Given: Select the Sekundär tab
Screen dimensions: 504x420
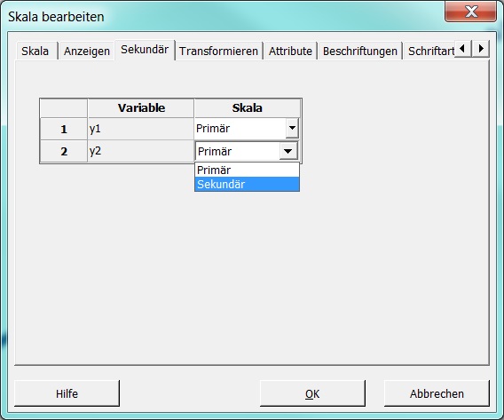Looking at the screenshot, I should pyautogui.click(x=145, y=50).
